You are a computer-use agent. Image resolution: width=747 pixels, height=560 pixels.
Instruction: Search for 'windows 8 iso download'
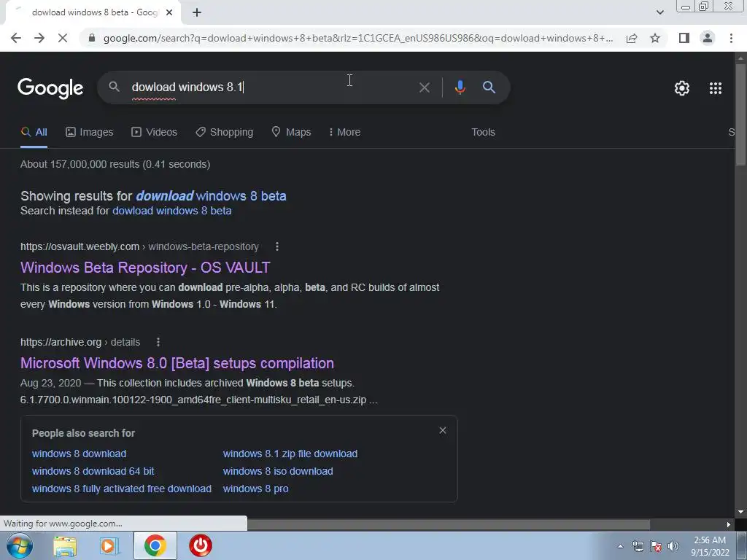coord(278,472)
